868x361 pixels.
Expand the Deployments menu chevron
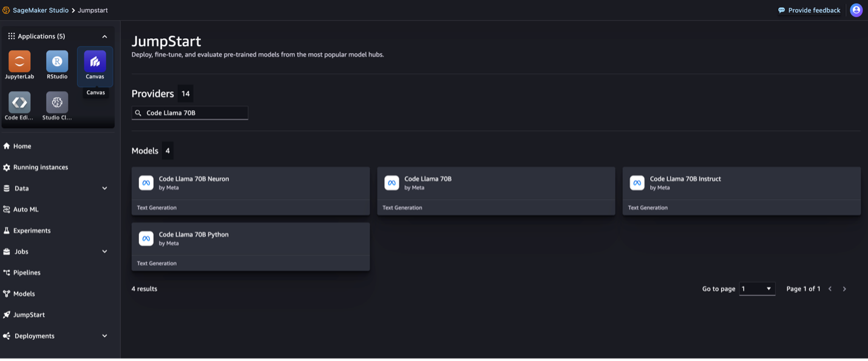click(104, 336)
